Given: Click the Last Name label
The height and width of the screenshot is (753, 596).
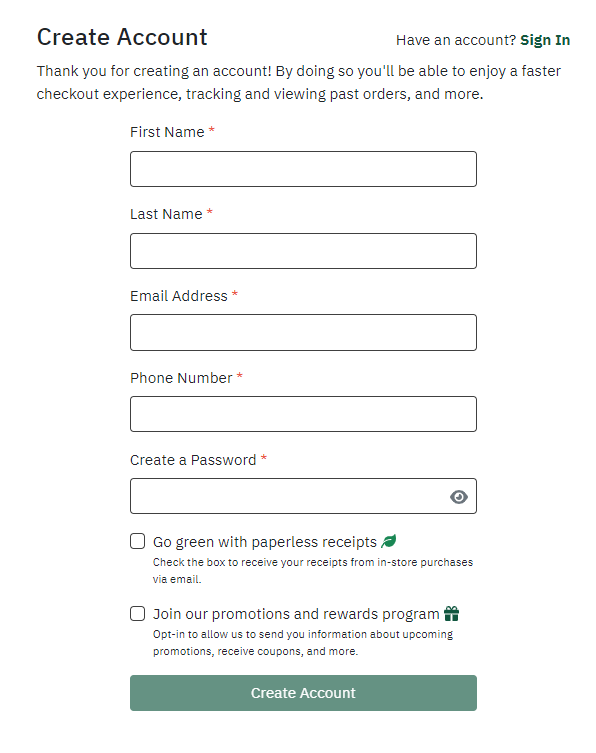Looking at the screenshot, I should pos(166,214).
